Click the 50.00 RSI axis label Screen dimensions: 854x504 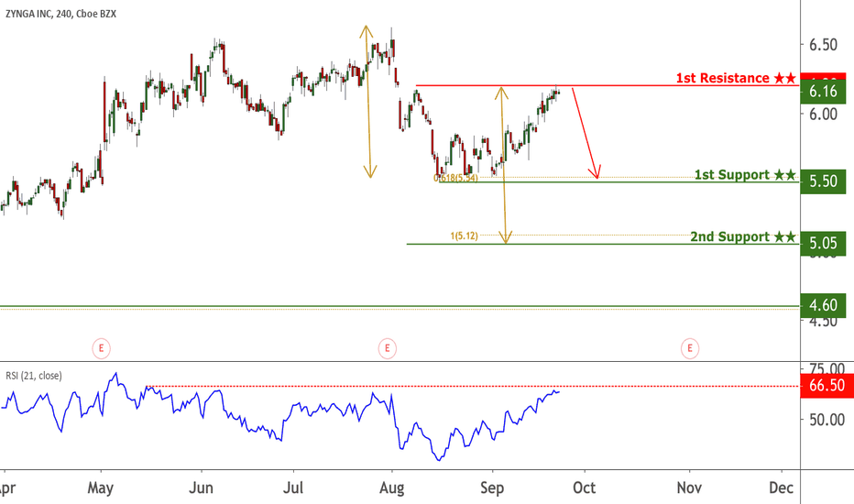click(827, 420)
